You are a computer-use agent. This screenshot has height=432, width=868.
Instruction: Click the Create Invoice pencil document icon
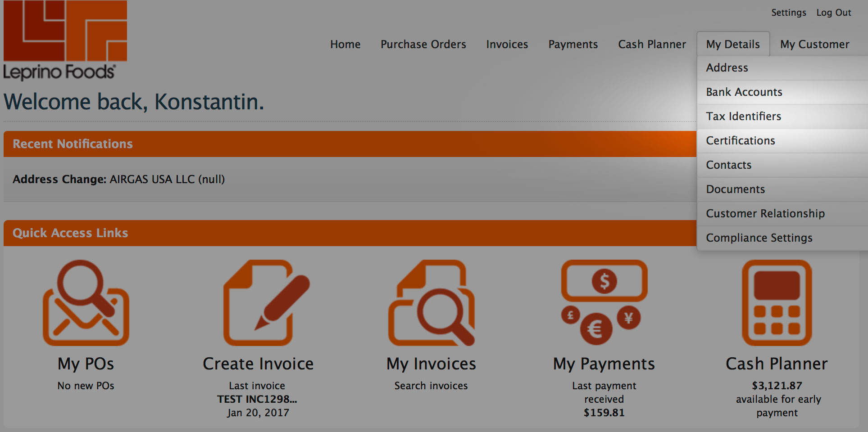click(x=267, y=303)
